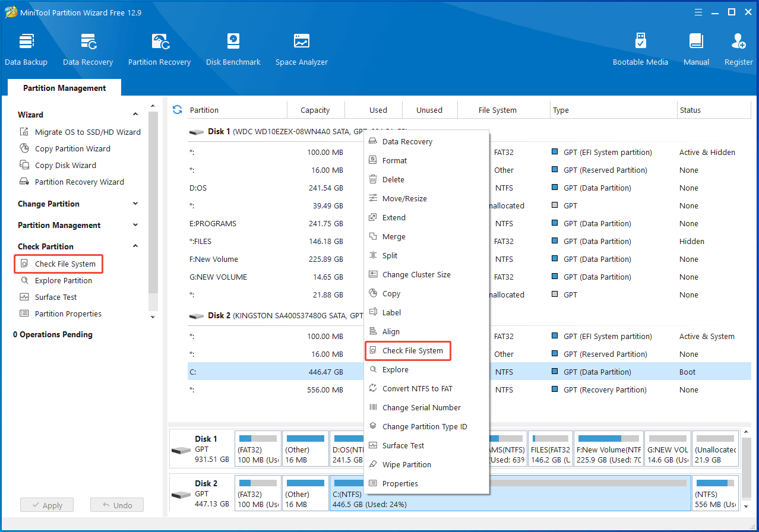This screenshot has width=759, height=532.
Task: Create Bootable Media
Action: [x=640, y=49]
